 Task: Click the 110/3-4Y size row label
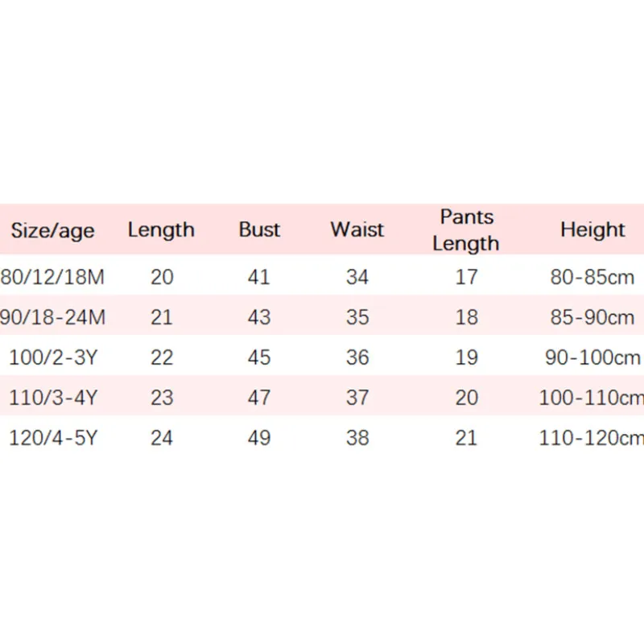(53, 398)
